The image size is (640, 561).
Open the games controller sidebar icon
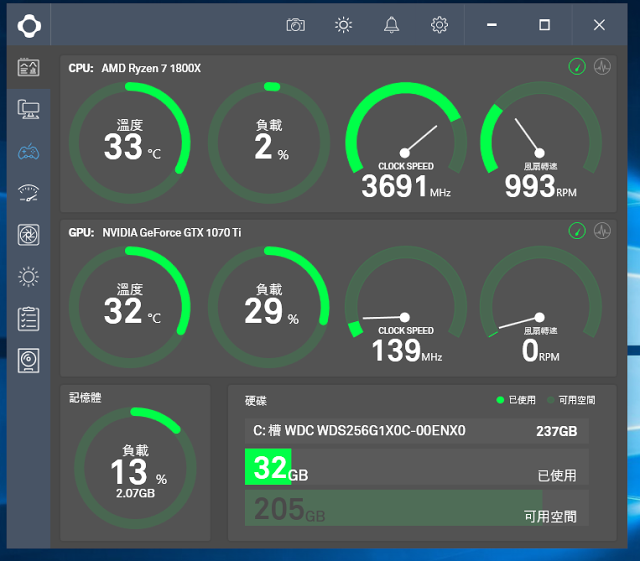(29, 152)
